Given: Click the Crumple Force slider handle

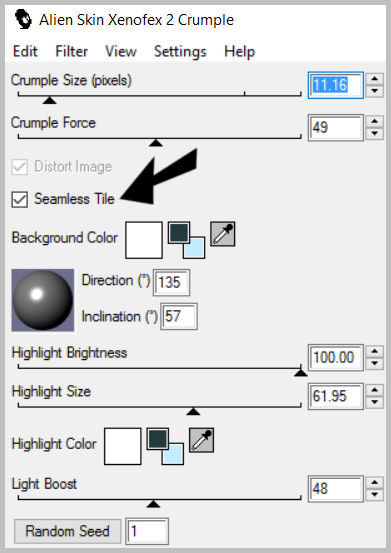Looking at the screenshot, I should (155, 143).
